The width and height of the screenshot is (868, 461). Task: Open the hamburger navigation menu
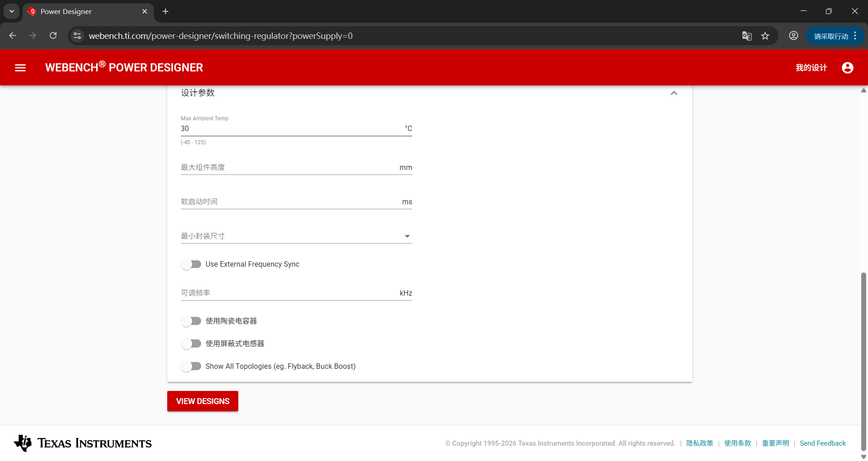tap(20, 68)
